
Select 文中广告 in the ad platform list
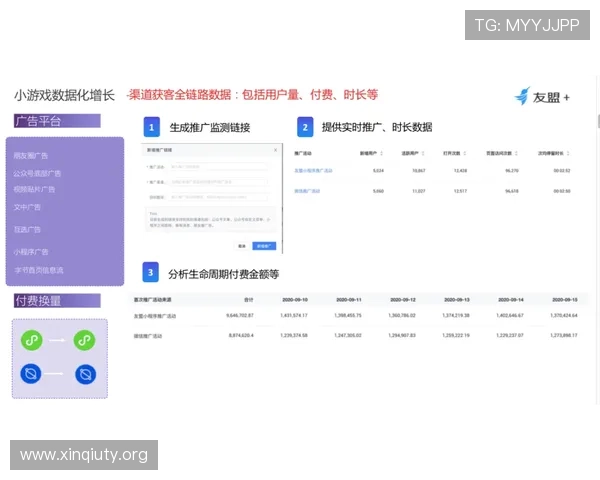coord(27,207)
